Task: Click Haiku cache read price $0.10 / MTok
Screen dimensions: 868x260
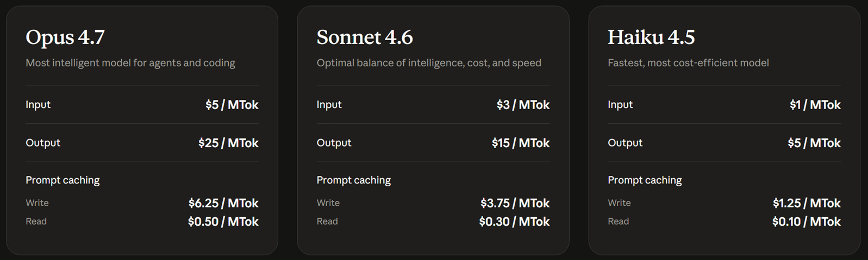Action: tap(806, 221)
